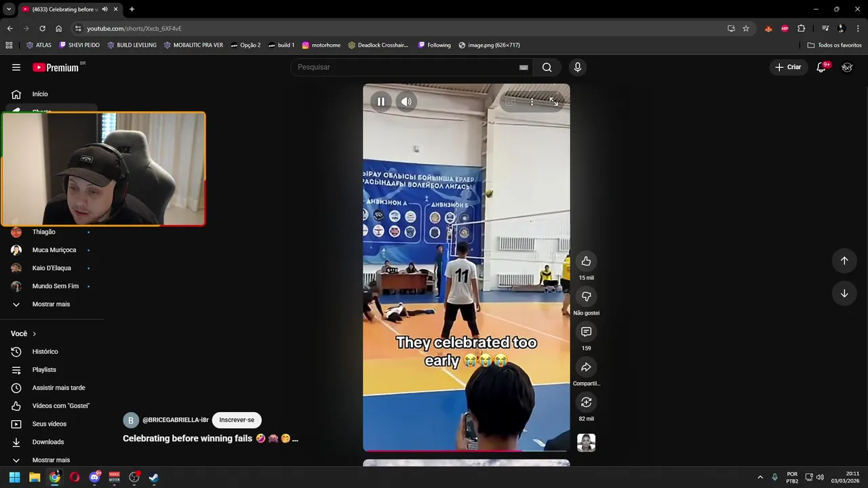Show hidden system tray icons

click(760, 477)
